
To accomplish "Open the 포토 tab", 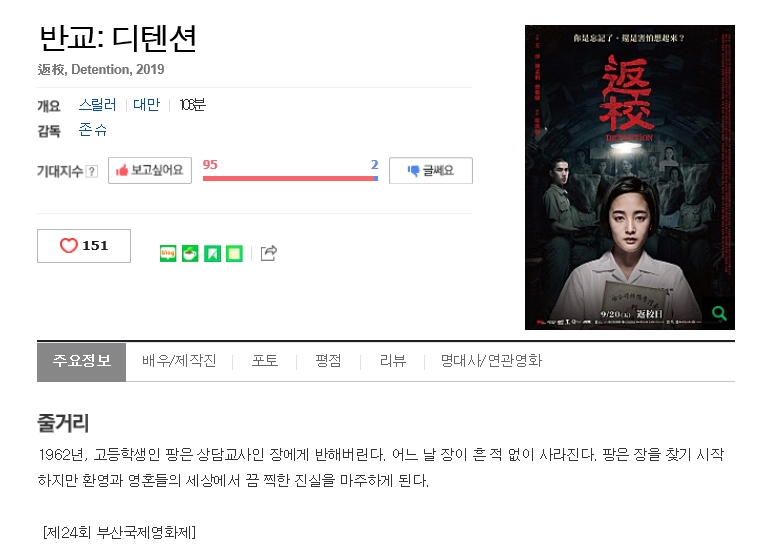I will pos(264,361).
